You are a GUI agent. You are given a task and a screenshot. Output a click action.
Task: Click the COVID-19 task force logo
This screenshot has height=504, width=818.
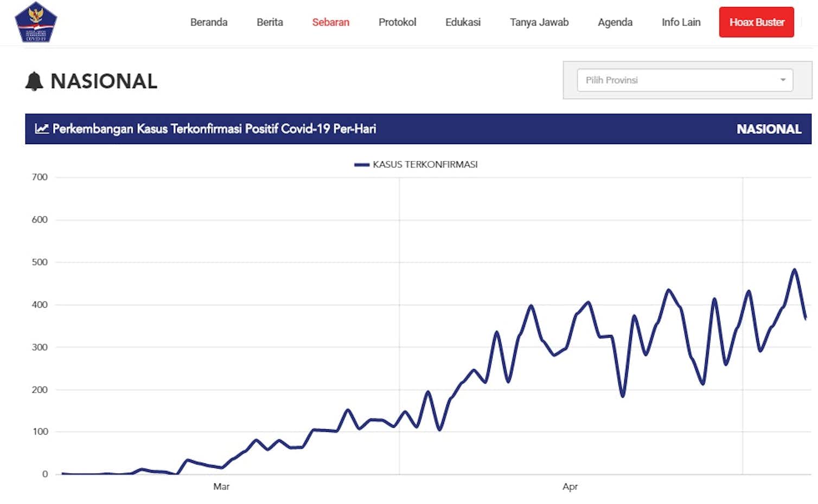[x=36, y=22]
